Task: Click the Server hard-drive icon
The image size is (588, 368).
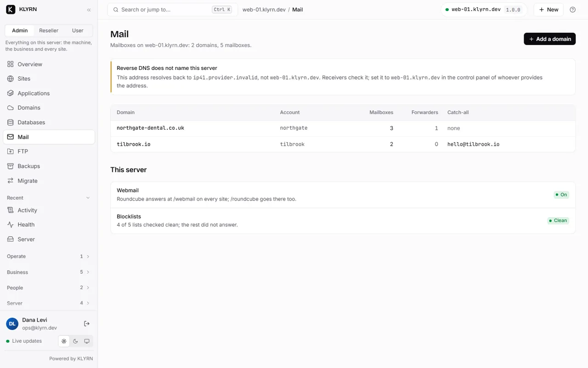Action: 11,239
